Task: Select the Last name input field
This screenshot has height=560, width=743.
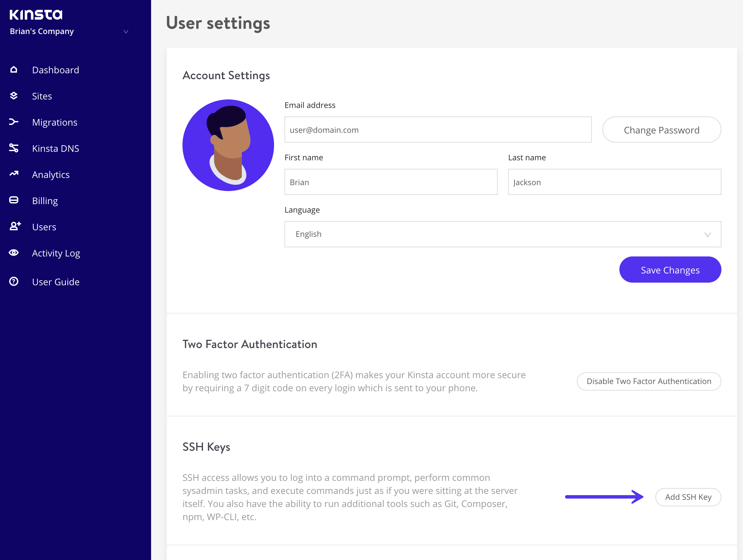Action: (x=614, y=182)
